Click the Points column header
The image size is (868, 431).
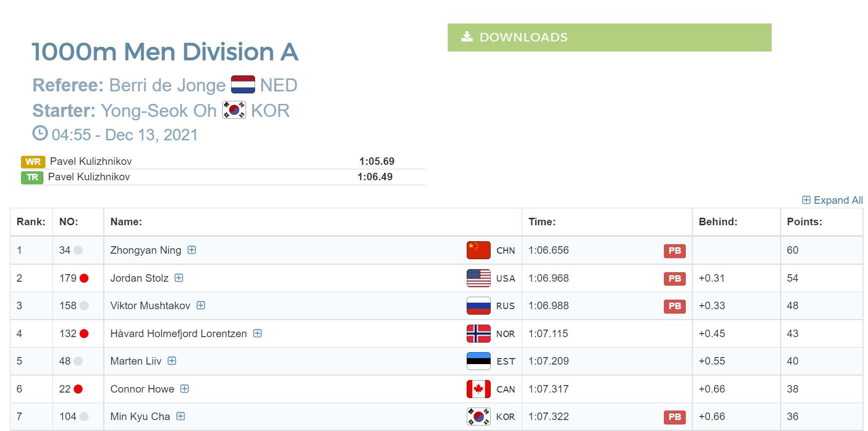click(804, 222)
